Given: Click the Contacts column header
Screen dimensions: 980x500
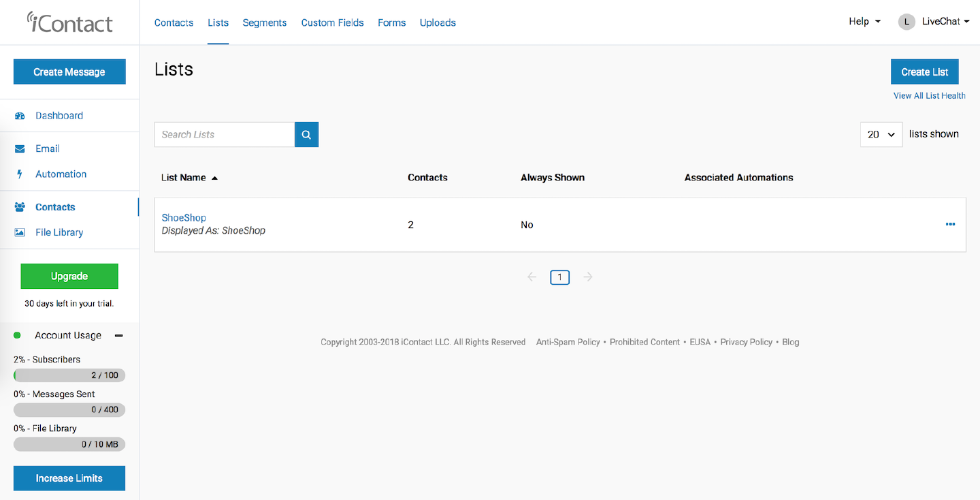Looking at the screenshot, I should click(427, 178).
